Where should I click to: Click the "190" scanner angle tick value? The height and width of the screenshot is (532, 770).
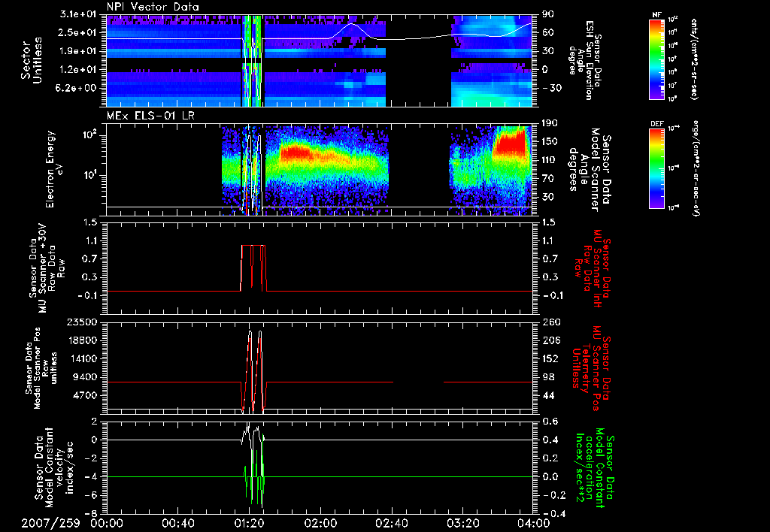click(550, 123)
